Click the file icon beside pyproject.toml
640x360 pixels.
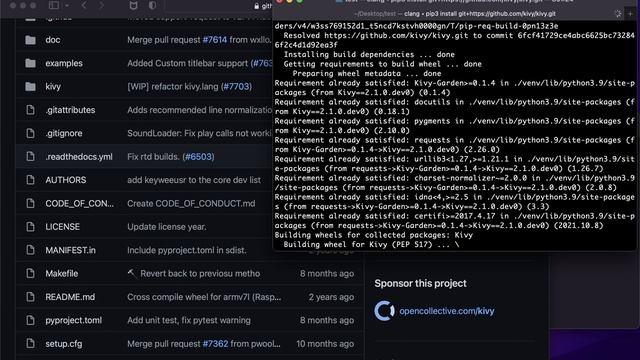(x=31, y=320)
